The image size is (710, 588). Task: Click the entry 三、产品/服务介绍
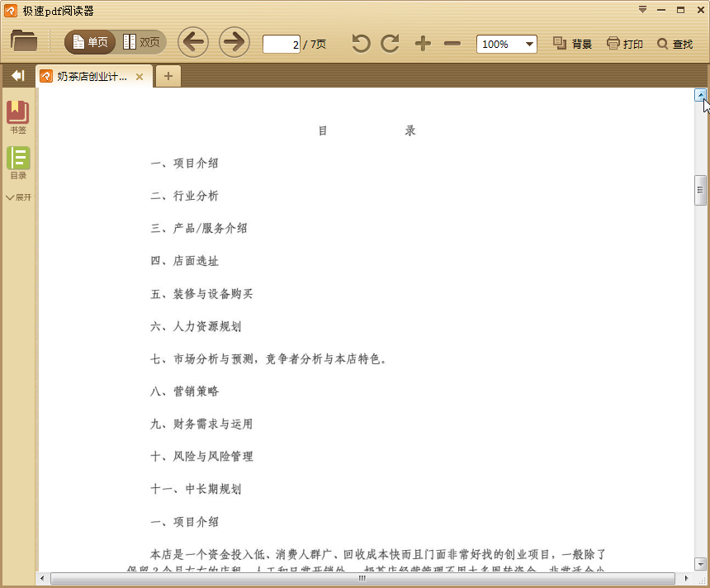coord(199,228)
